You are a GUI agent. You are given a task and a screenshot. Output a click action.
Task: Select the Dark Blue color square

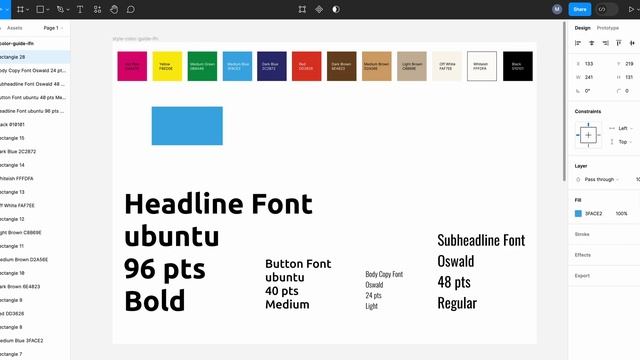pyautogui.click(x=272, y=66)
